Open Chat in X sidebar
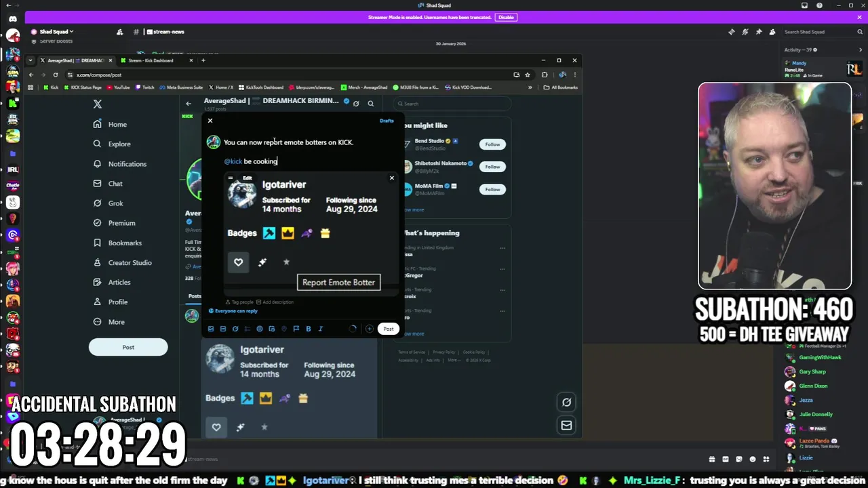The width and height of the screenshot is (868, 488). click(x=108, y=184)
